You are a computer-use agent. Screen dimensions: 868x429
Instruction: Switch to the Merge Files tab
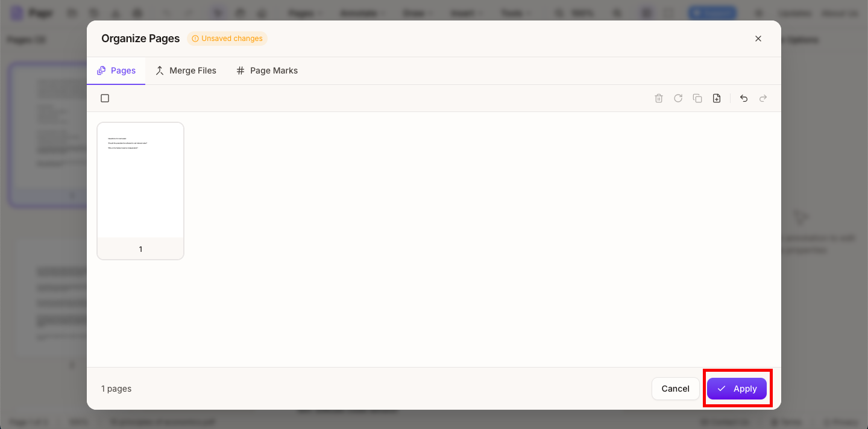coord(186,70)
